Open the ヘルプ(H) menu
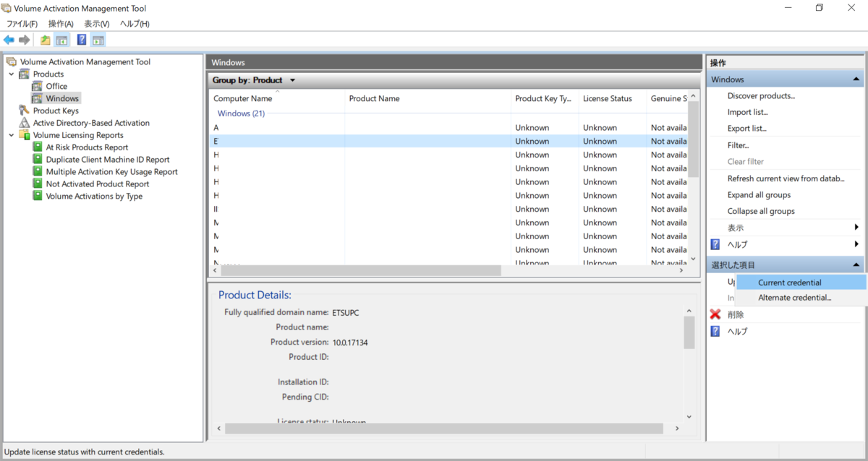Viewport: 868px width, 461px height. coord(135,24)
